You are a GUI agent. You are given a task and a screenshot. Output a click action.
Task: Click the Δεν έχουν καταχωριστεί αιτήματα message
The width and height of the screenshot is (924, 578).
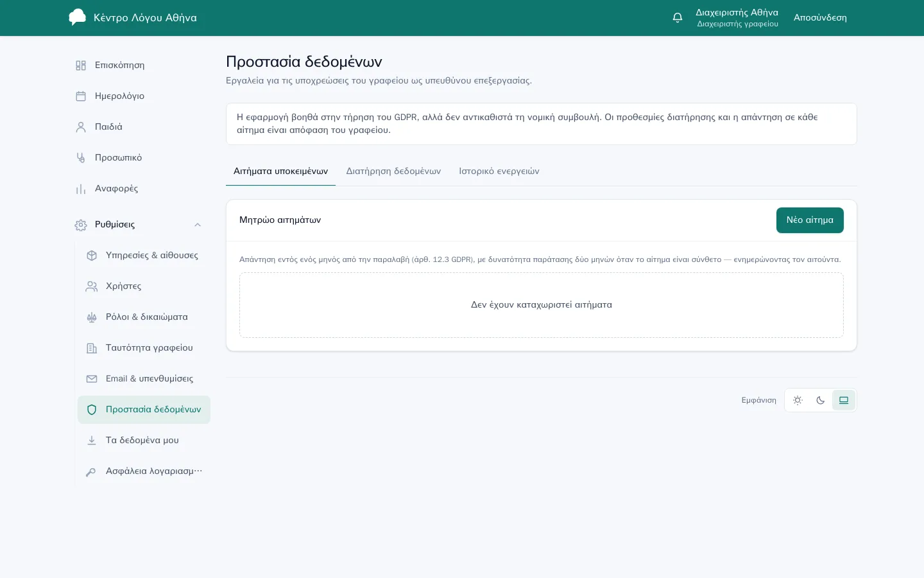[542, 305]
